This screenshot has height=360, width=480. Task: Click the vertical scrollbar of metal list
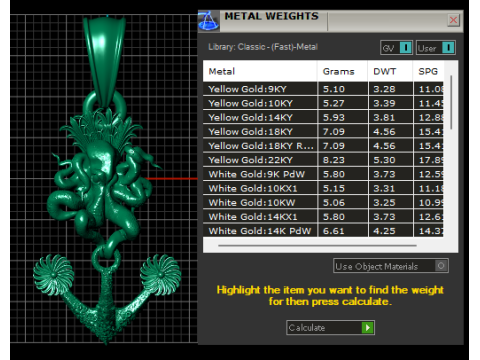451,103
